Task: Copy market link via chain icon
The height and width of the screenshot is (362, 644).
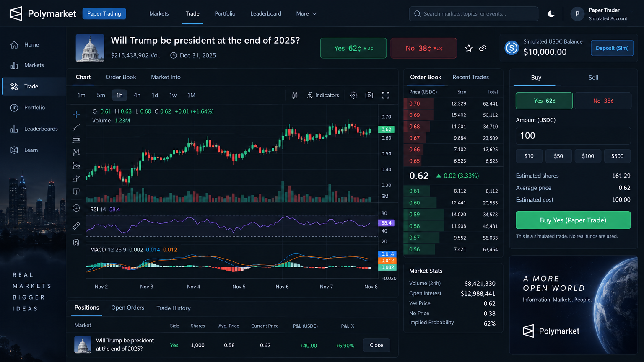Action: (x=483, y=48)
